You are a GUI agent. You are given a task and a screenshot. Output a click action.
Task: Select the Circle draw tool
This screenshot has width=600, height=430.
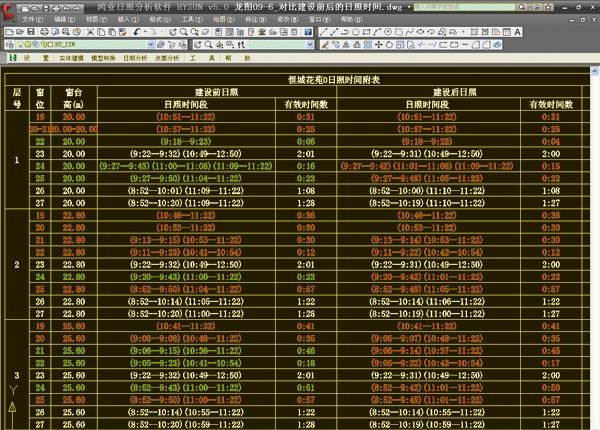(388, 32)
